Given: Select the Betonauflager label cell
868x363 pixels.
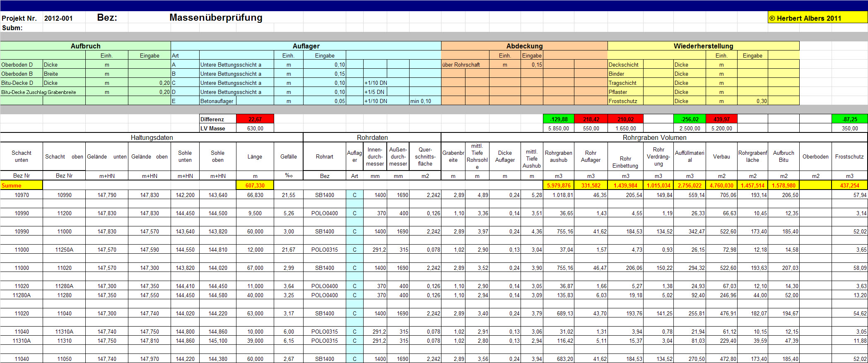Looking at the screenshot, I should (x=217, y=101).
